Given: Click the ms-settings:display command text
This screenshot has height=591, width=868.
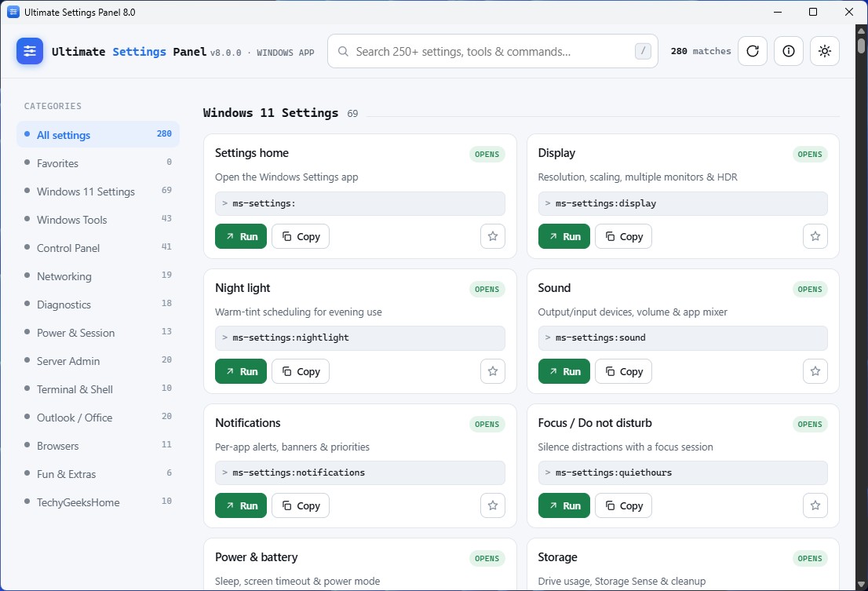Looking at the screenshot, I should (x=606, y=203).
